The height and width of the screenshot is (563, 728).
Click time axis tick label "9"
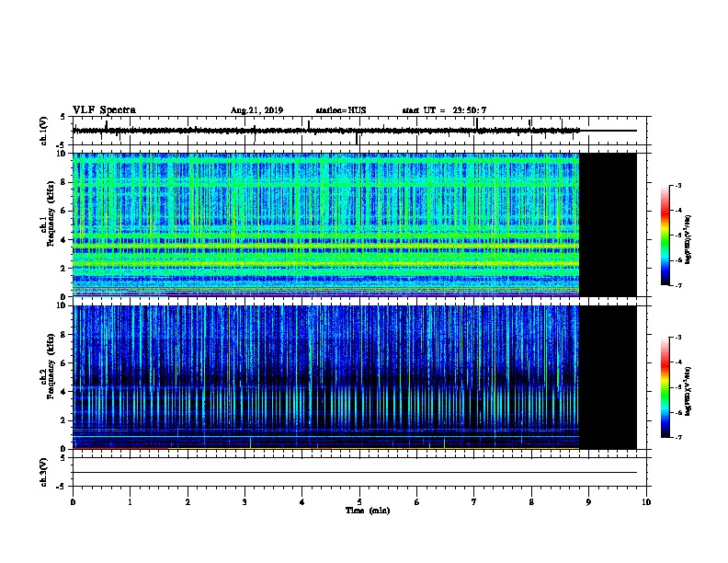588,501
